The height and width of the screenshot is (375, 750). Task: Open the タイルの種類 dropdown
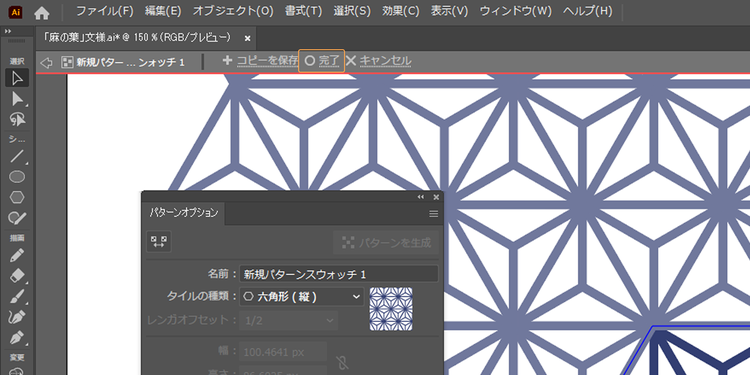tap(301, 297)
